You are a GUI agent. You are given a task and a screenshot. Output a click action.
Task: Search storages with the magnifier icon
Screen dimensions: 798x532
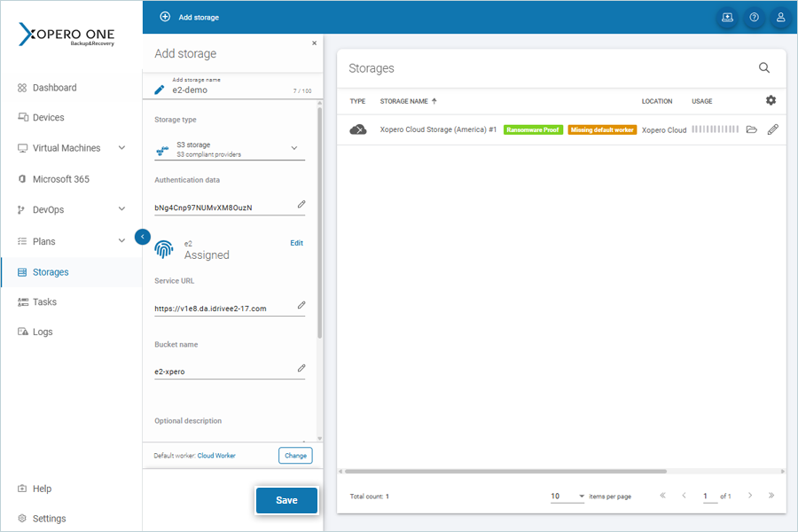click(764, 67)
